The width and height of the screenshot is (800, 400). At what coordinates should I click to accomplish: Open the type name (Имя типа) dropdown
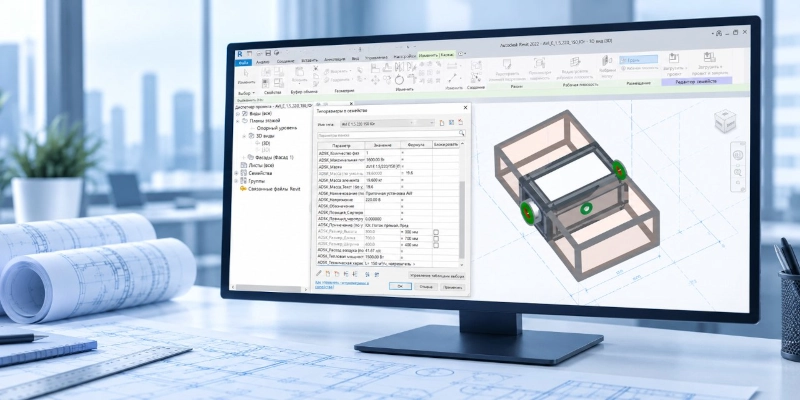click(x=432, y=122)
